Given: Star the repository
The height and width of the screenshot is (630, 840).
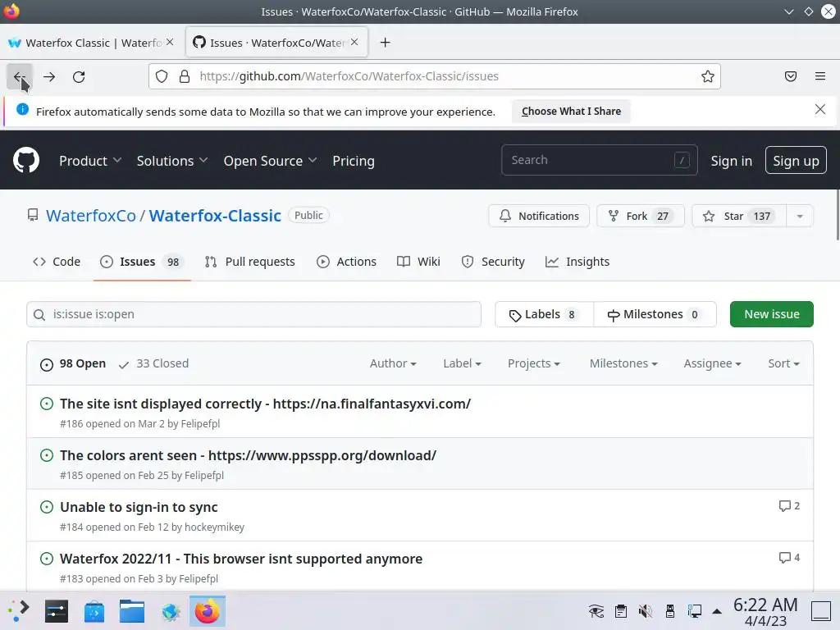Looking at the screenshot, I should pyautogui.click(x=739, y=216).
